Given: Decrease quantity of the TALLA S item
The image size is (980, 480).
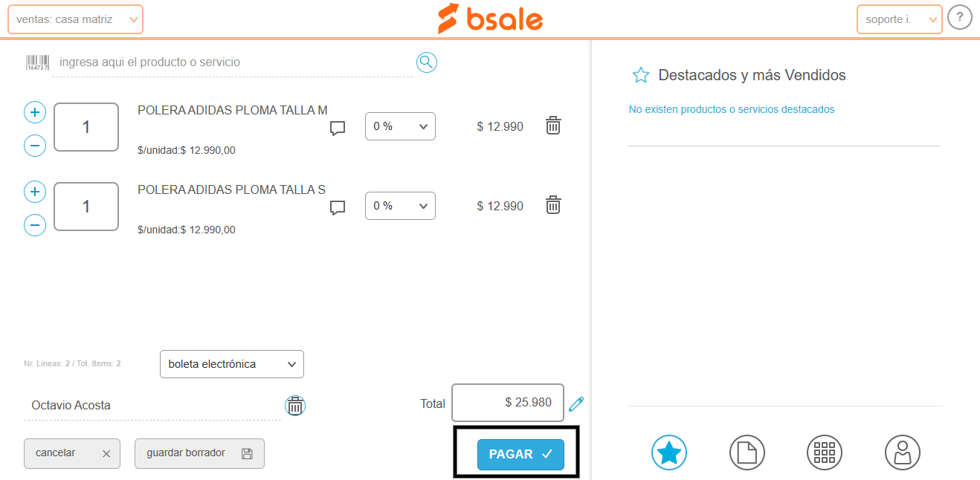Looking at the screenshot, I should pos(35,224).
